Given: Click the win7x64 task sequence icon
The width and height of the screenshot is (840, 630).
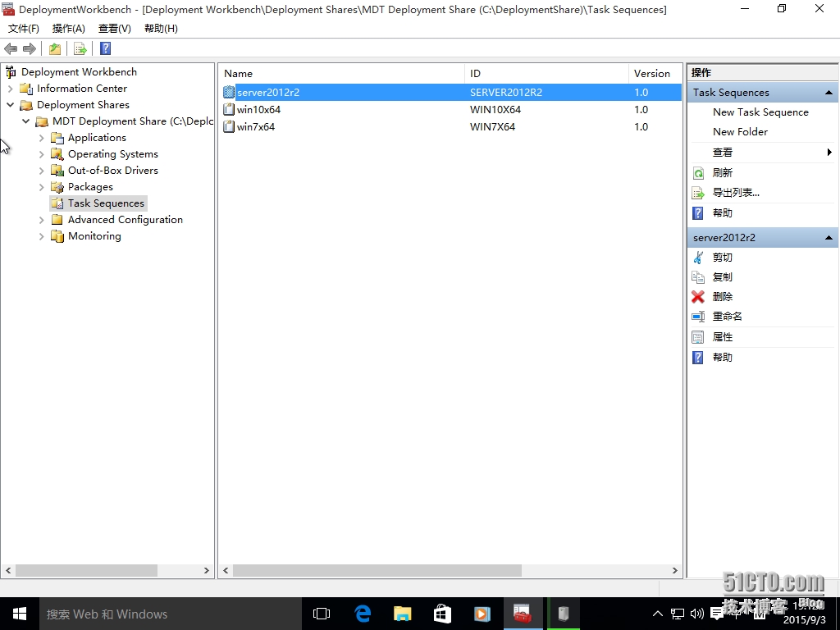Looking at the screenshot, I should coord(229,126).
